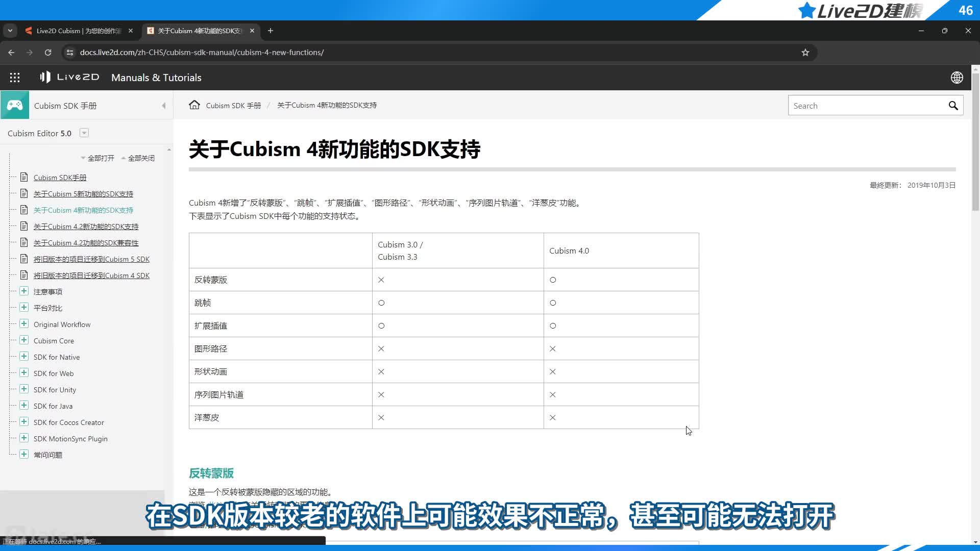Expand the 常问问题 tree node
980x551 pixels.
24,455
